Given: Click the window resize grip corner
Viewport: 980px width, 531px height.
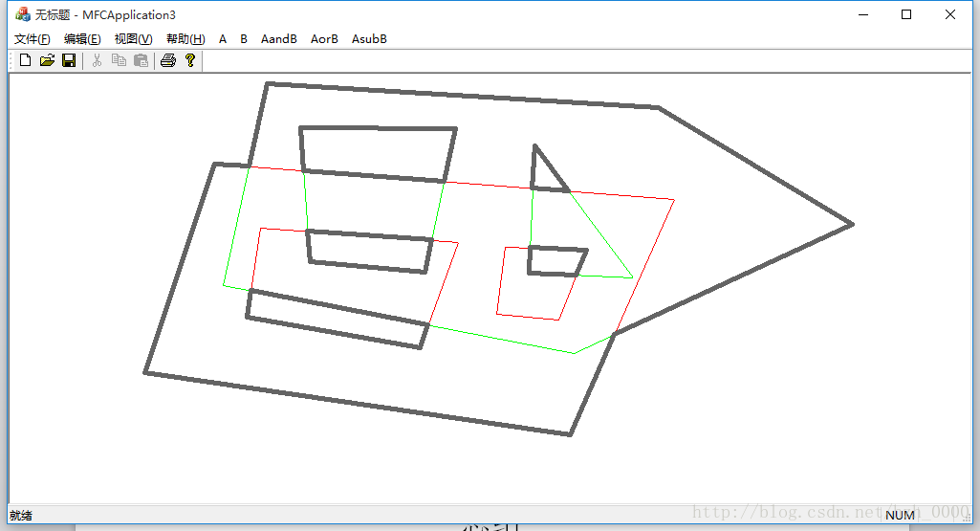Looking at the screenshot, I should tap(967, 518).
